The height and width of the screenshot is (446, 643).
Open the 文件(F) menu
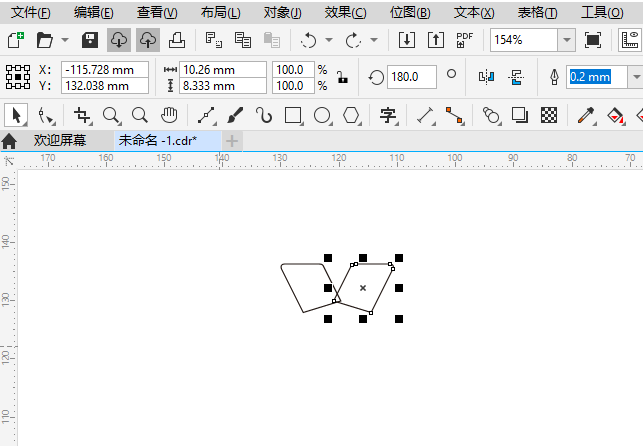(30, 13)
